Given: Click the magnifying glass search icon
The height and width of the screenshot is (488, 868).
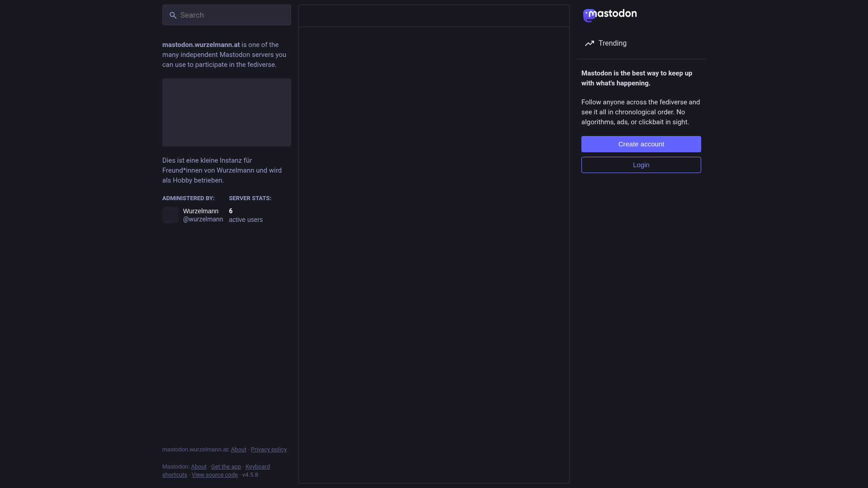Looking at the screenshot, I should coord(173,15).
